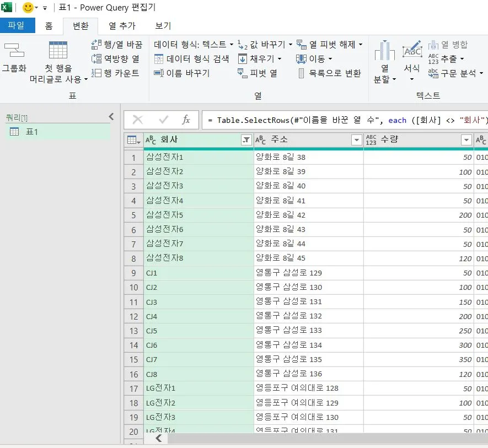Click the 수량 column ABC123 type icon

point(371,140)
